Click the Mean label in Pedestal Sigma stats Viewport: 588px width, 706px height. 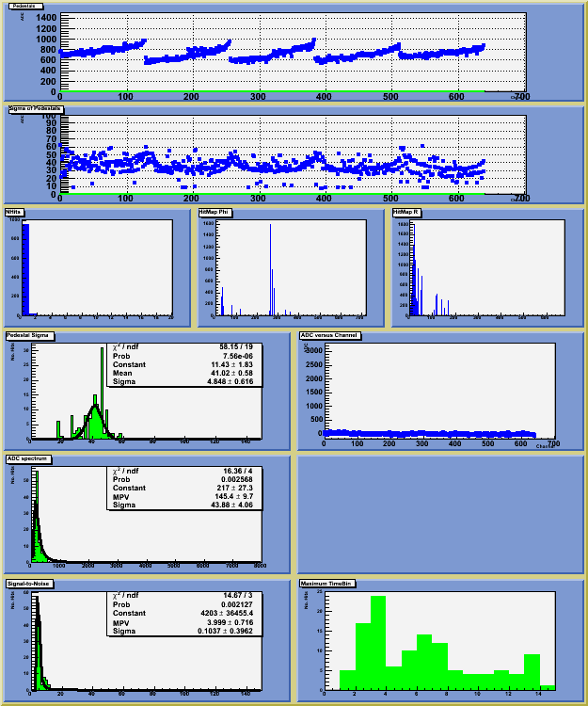(122, 373)
